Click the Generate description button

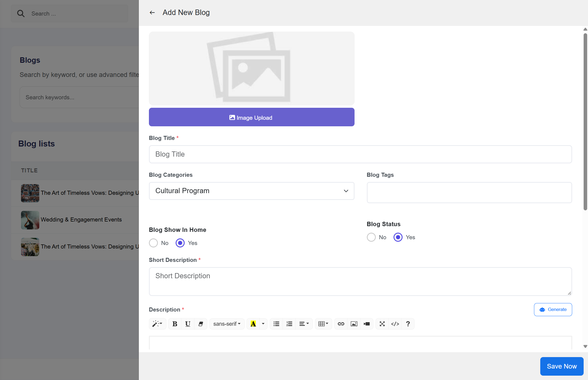click(553, 310)
